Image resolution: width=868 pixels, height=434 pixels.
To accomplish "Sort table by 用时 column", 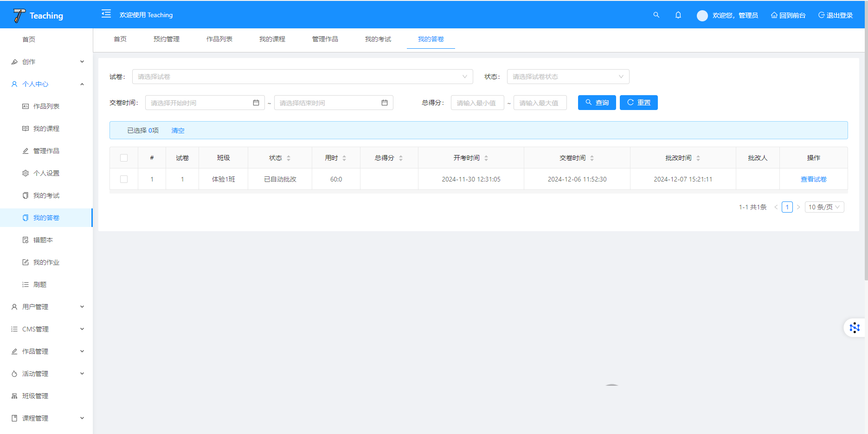I will [344, 158].
